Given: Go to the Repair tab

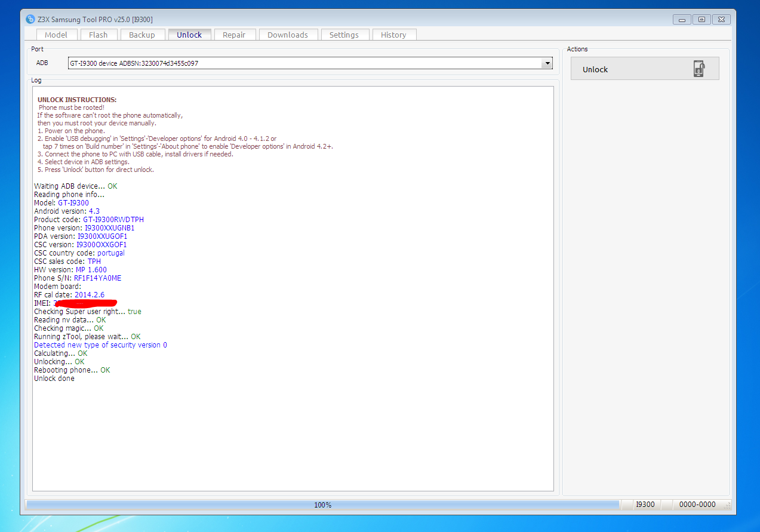Looking at the screenshot, I should click(x=234, y=35).
